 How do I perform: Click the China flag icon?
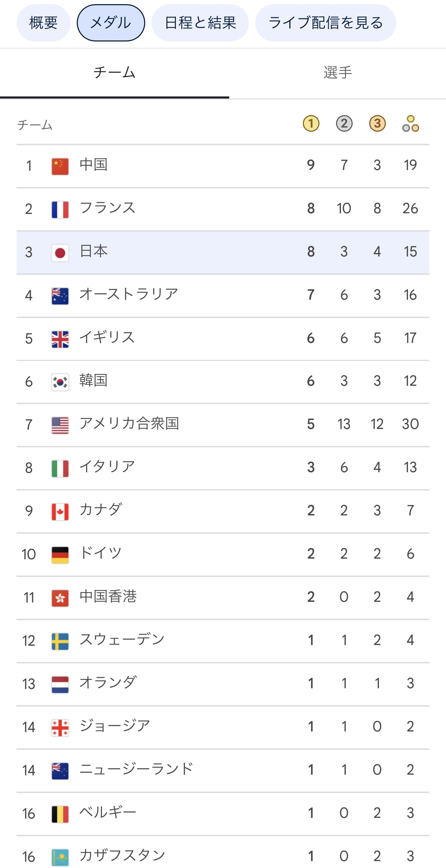pyautogui.click(x=60, y=166)
